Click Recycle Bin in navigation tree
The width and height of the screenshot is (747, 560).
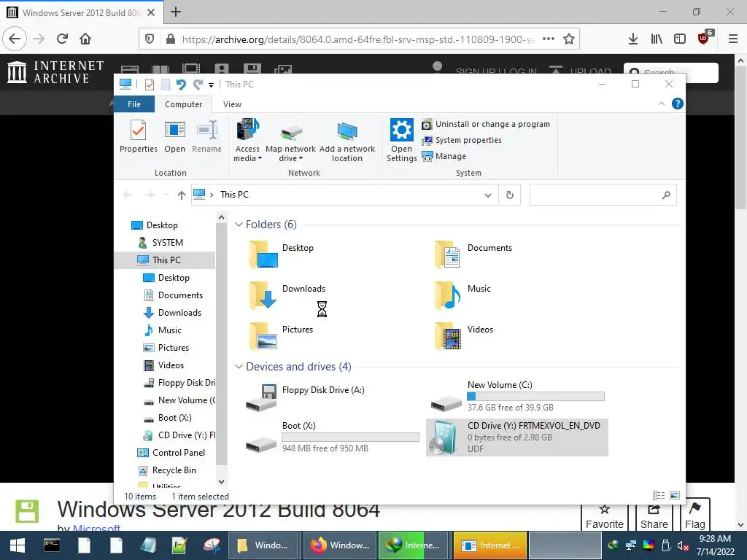pos(174,470)
